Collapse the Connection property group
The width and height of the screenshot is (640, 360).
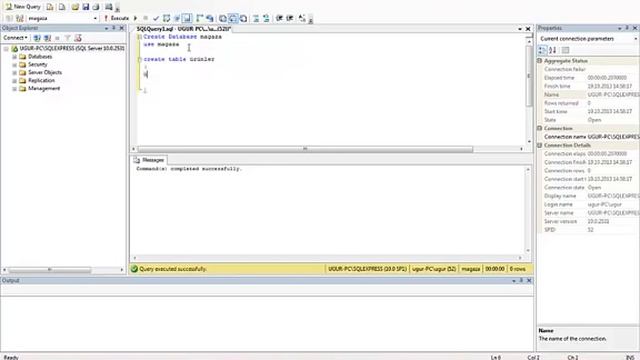click(540, 128)
